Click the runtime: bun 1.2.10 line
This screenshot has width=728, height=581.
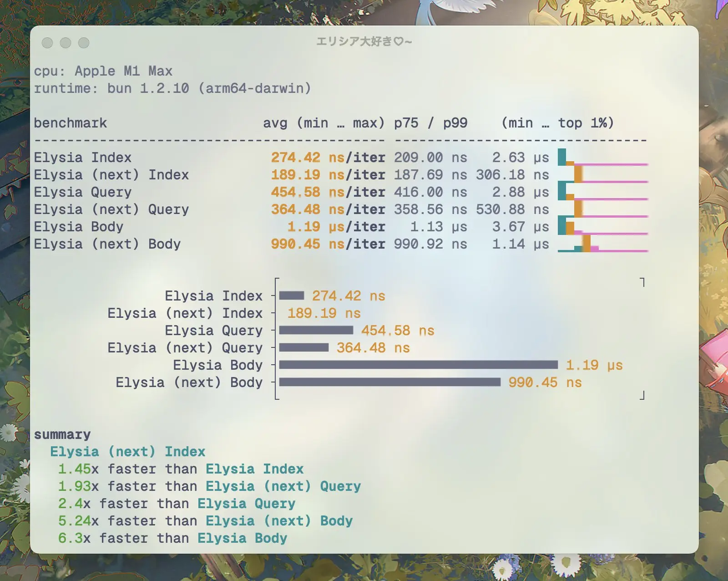pyautogui.click(x=174, y=89)
